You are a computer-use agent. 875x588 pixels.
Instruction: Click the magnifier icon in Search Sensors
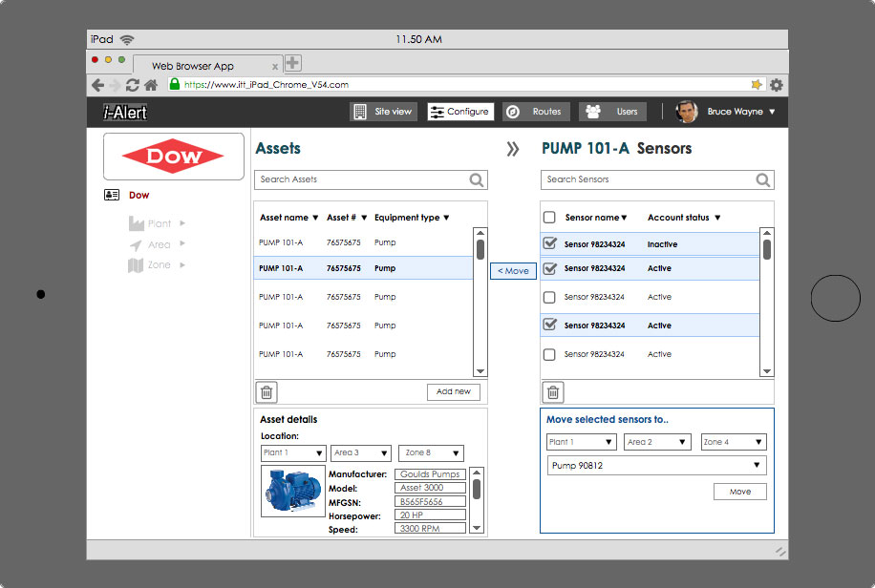point(762,179)
